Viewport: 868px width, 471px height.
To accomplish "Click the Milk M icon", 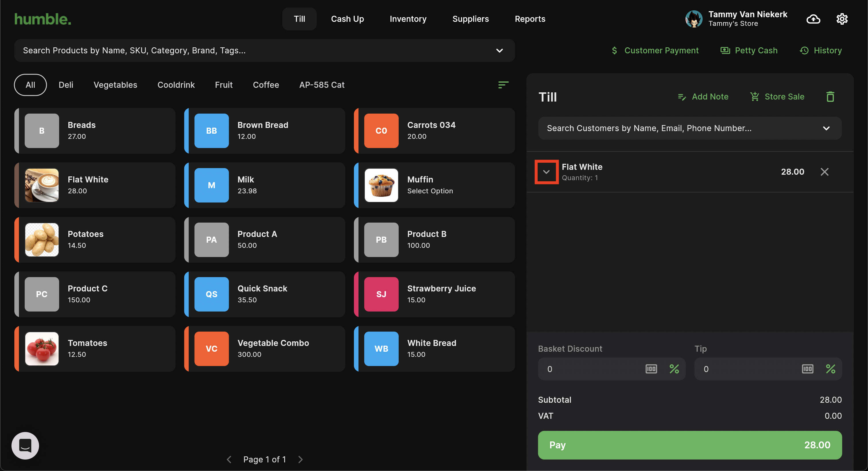I will coord(211,185).
